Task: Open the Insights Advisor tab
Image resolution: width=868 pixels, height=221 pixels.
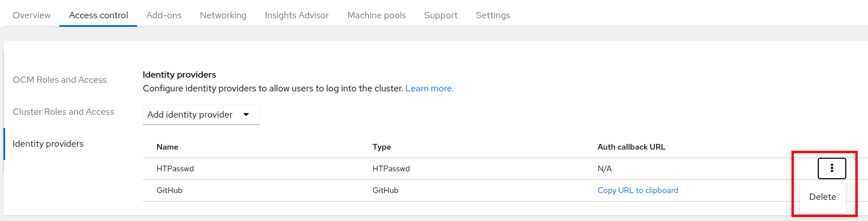Action: point(297,15)
